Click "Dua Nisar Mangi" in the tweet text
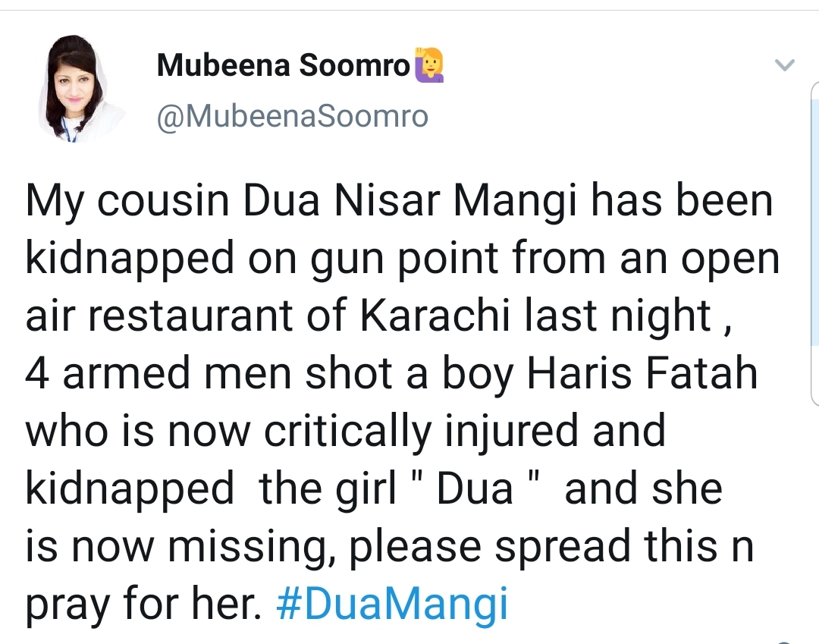 (x=410, y=201)
